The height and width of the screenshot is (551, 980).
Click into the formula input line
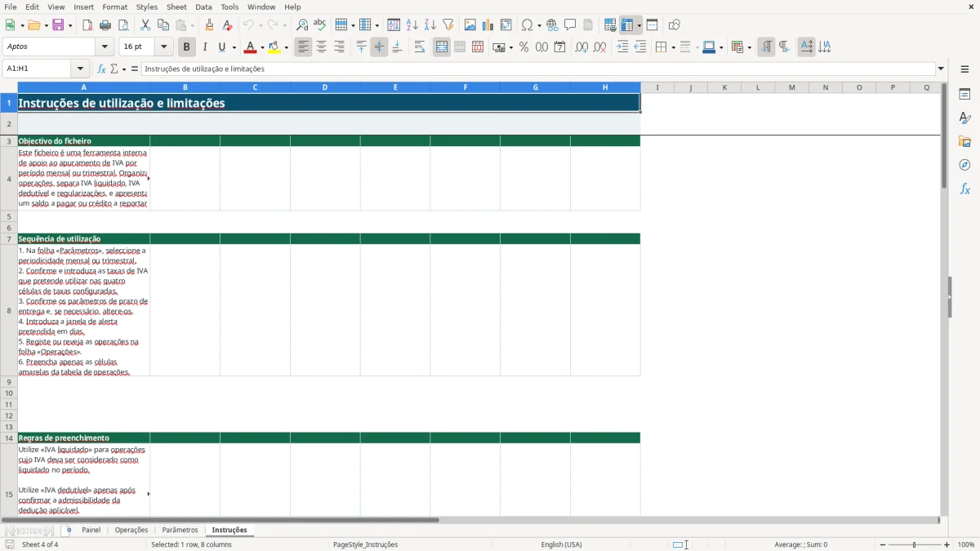pos(538,69)
